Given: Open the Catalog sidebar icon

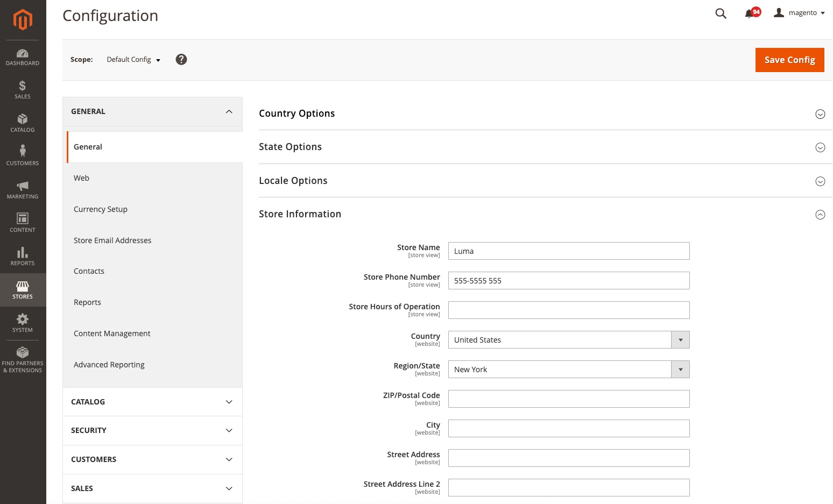Looking at the screenshot, I should pos(23,123).
